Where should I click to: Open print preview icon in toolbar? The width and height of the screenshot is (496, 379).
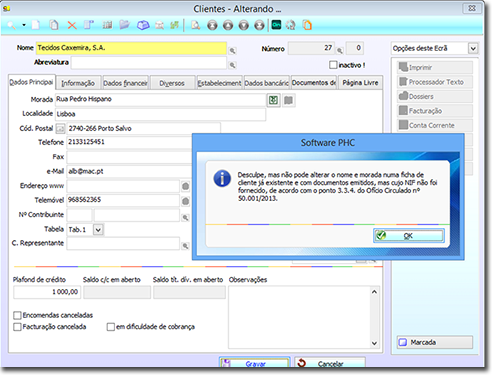click(196, 25)
